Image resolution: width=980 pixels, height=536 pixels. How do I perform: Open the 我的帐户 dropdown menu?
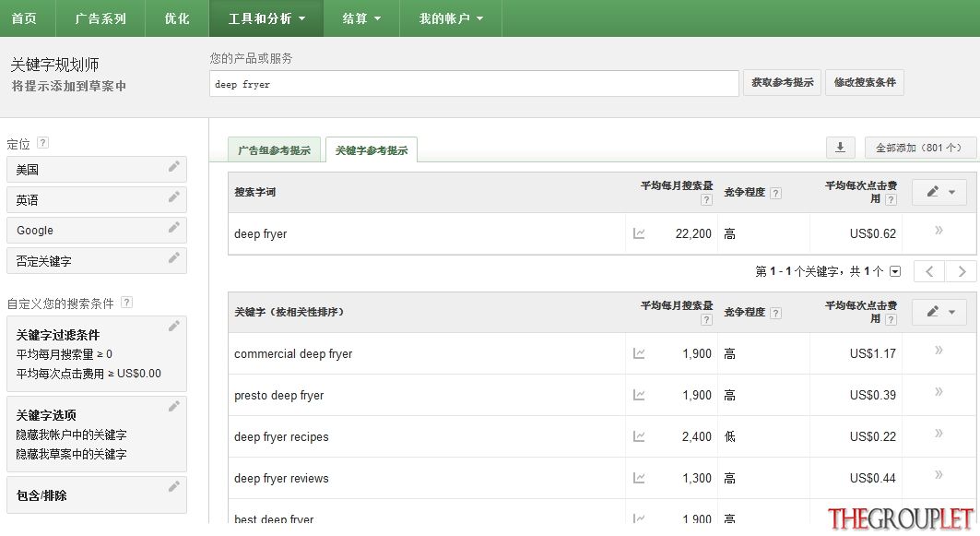point(451,18)
